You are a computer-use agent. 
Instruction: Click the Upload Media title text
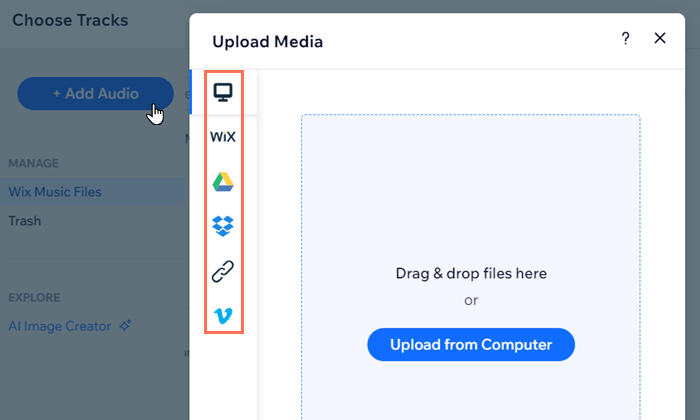click(267, 42)
